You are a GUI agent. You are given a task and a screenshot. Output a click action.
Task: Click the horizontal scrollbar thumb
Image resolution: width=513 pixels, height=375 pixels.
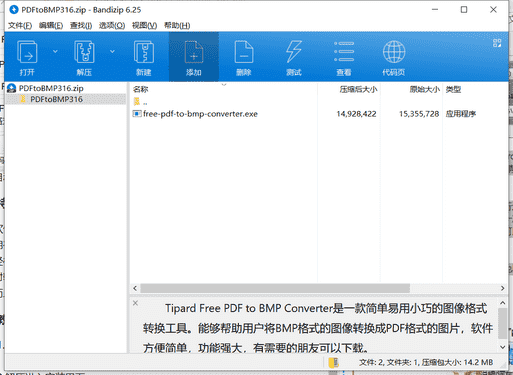coord(275,288)
